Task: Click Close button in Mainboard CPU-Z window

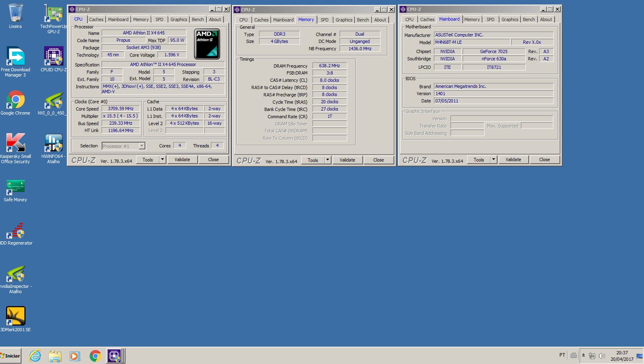Action: point(544,160)
